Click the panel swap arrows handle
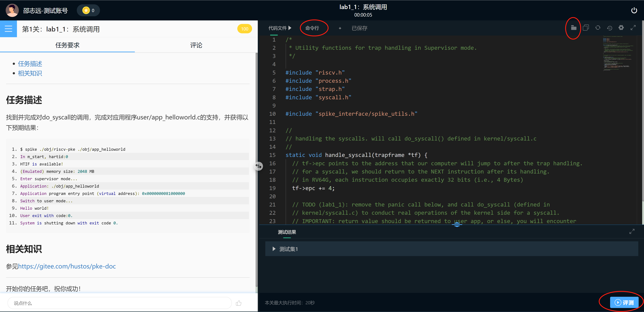 click(x=258, y=166)
